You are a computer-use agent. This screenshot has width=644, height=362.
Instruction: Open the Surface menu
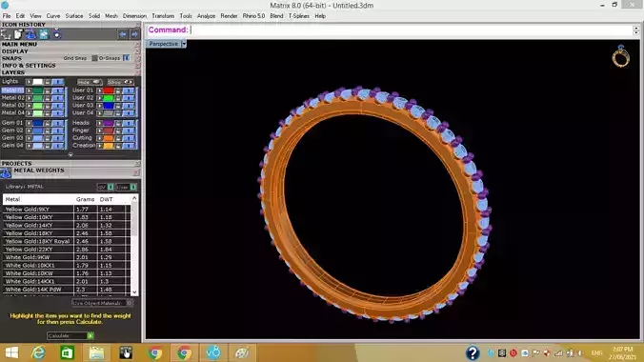(74, 16)
